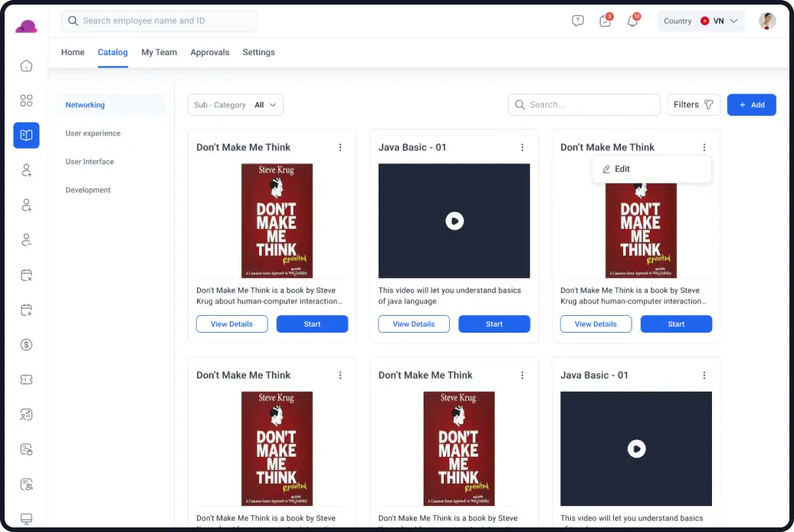Select the Development category
This screenshot has width=794, height=532.
pos(88,190)
